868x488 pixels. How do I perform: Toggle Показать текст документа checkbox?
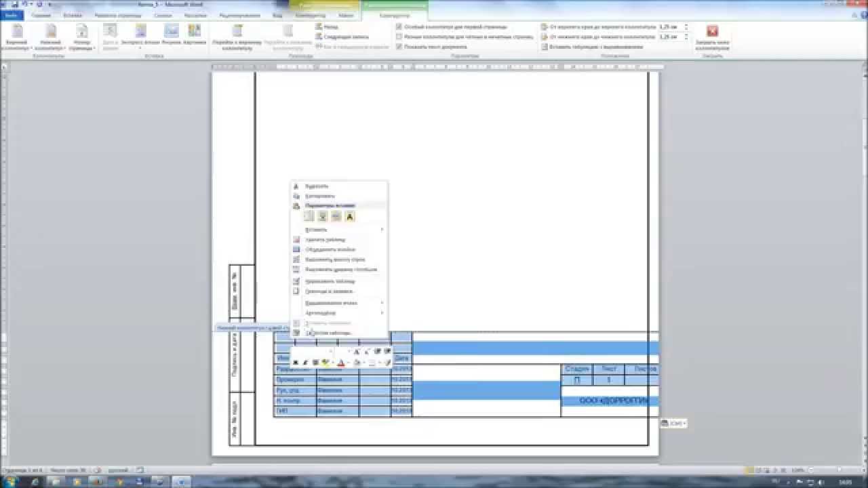click(399, 47)
